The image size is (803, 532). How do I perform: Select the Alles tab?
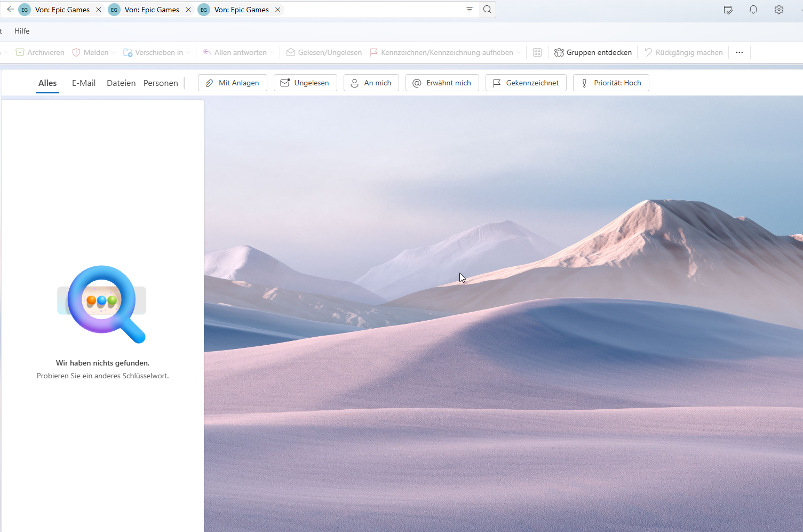pos(47,83)
